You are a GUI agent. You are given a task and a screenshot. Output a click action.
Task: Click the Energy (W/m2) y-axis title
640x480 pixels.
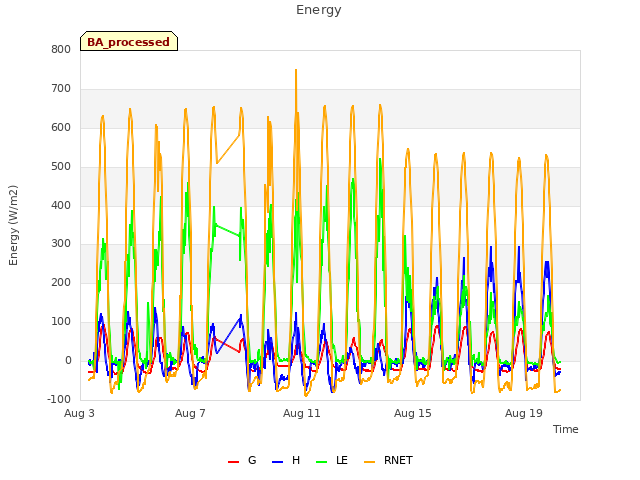pos(13,225)
